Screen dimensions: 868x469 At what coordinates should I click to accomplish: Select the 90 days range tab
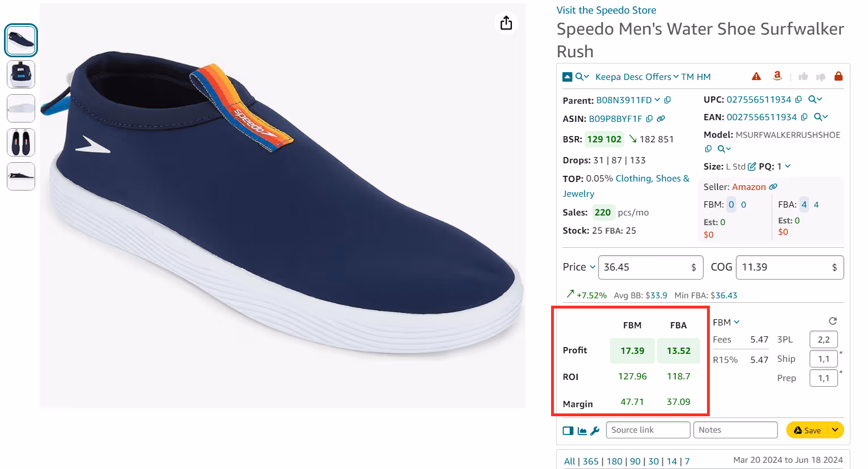635,462
